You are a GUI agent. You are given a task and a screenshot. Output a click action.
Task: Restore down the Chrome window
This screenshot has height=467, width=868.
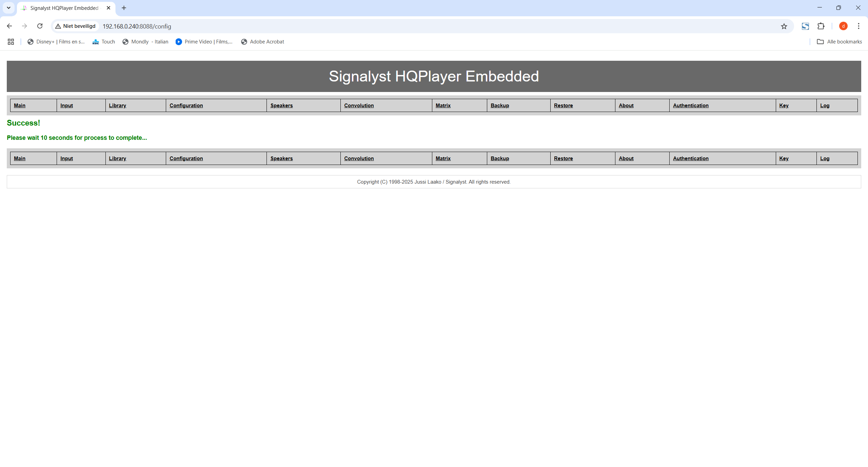click(x=839, y=7)
